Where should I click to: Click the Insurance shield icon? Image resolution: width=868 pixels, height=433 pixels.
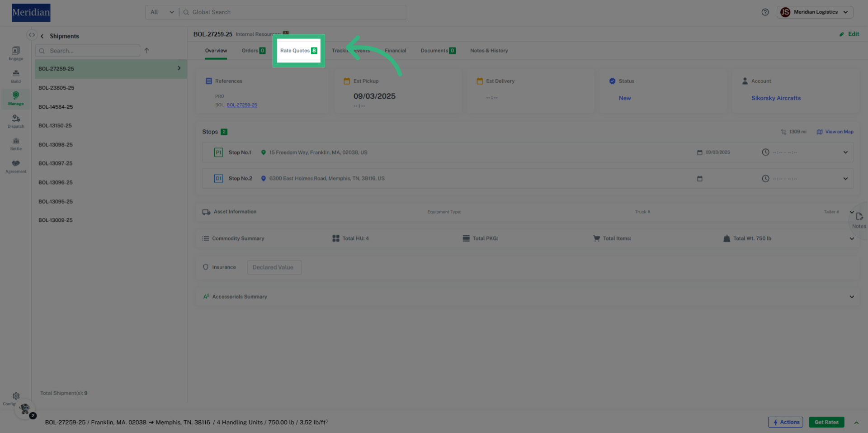(x=206, y=267)
